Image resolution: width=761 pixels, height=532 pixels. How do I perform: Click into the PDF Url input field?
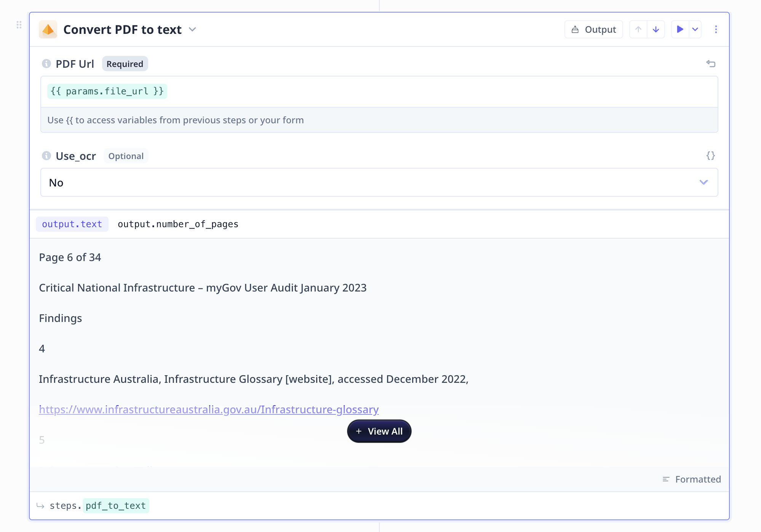point(379,92)
